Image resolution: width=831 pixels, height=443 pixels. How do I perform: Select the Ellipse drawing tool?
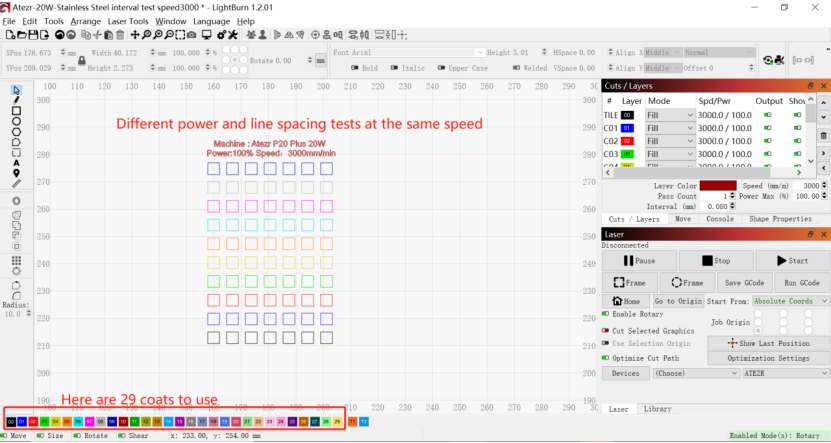16,121
